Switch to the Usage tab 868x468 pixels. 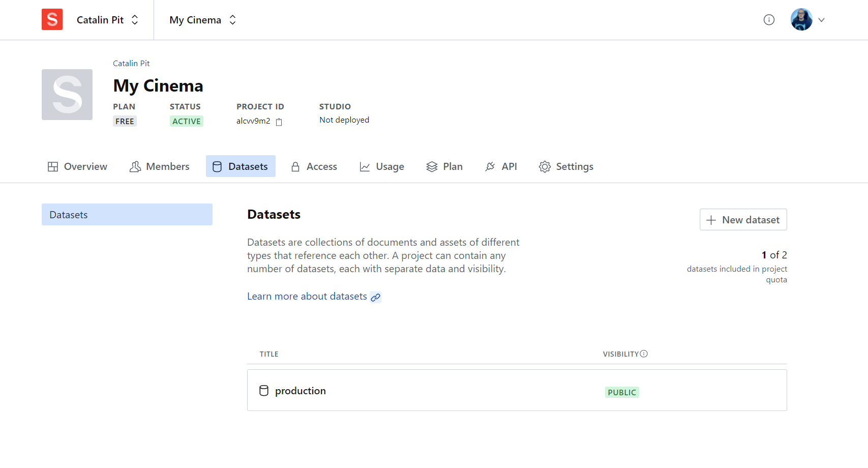tap(382, 166)
